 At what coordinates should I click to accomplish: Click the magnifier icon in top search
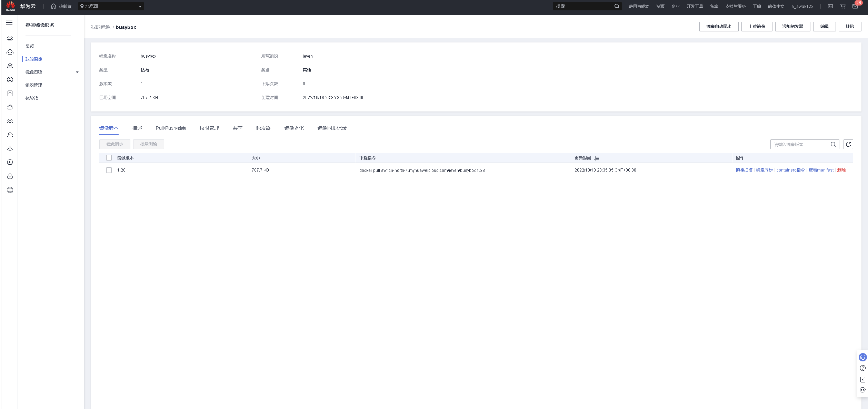(617, 6)
